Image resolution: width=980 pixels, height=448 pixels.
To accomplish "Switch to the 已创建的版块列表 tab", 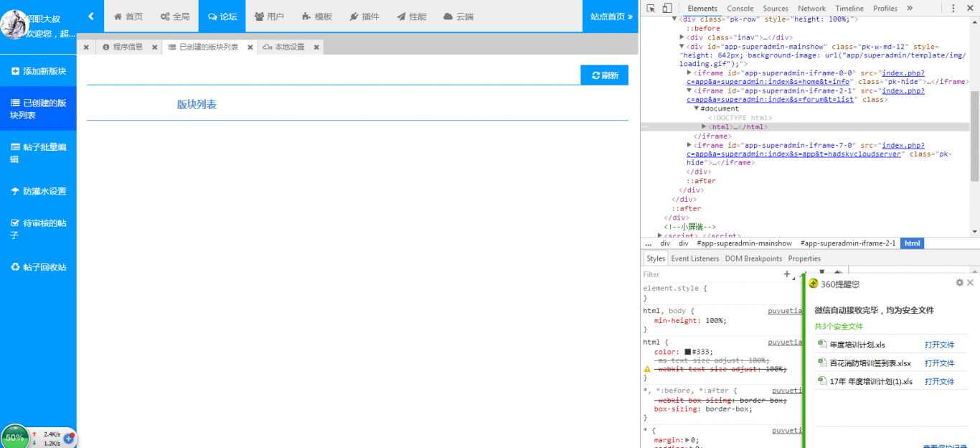I will click(x=203, y=47).
